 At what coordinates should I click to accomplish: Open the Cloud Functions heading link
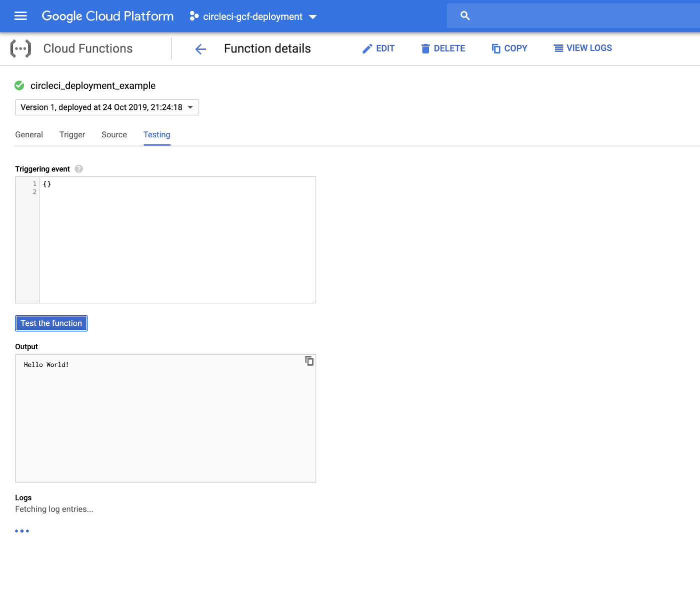[88, 48]
